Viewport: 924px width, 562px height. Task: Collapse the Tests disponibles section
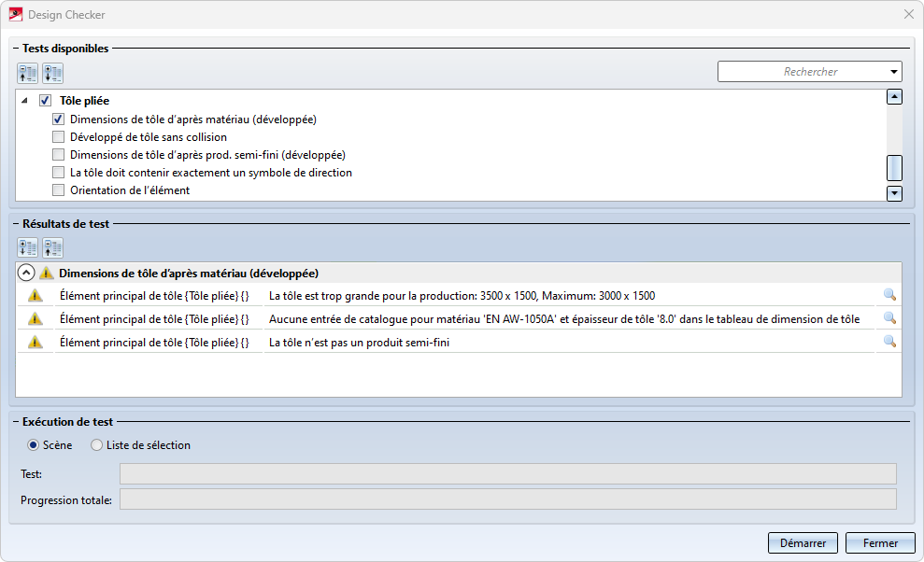[x=16, y=49]
